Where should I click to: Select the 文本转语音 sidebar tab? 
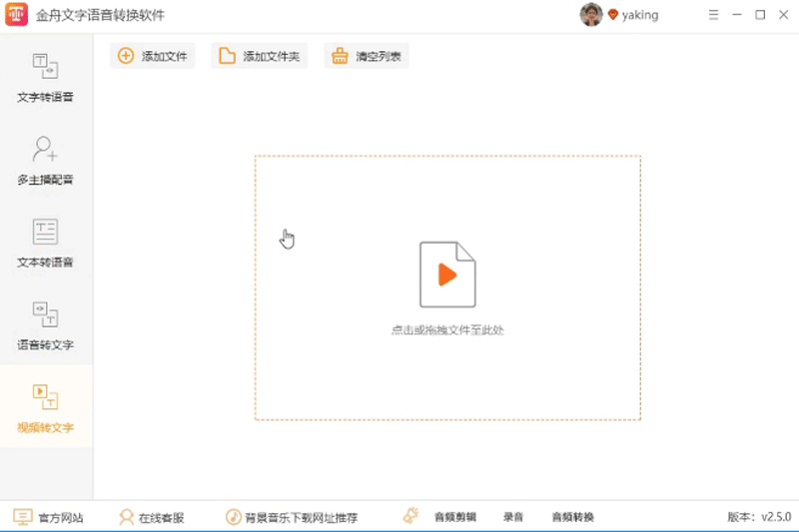pos(46,244)
